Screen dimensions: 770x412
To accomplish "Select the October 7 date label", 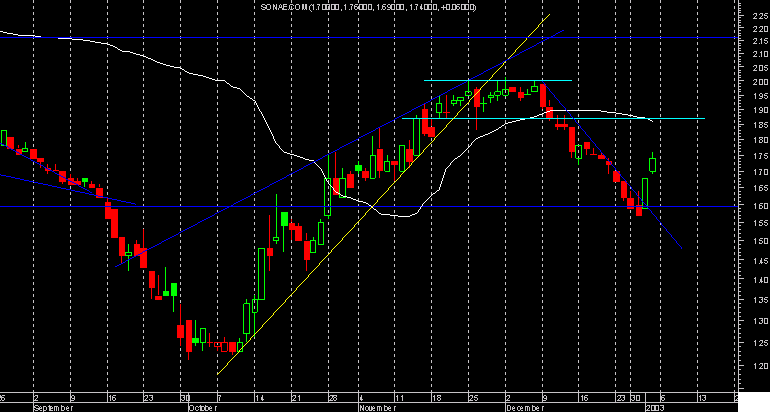I will click(x=220, y=398).
